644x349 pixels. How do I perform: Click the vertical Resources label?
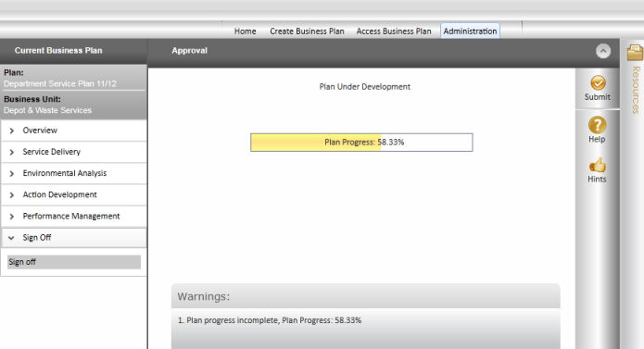636,90
